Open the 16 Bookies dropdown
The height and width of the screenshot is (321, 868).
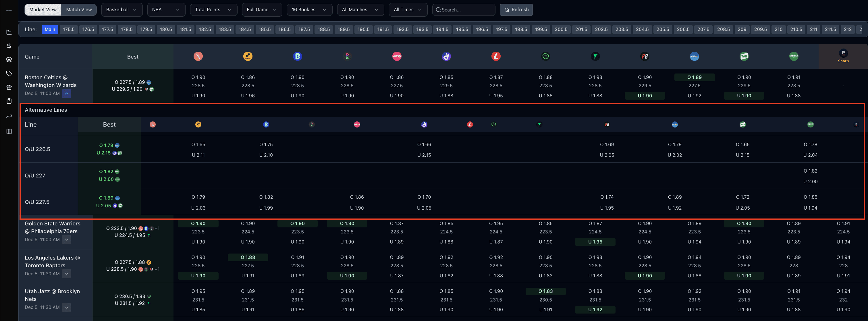309,9
